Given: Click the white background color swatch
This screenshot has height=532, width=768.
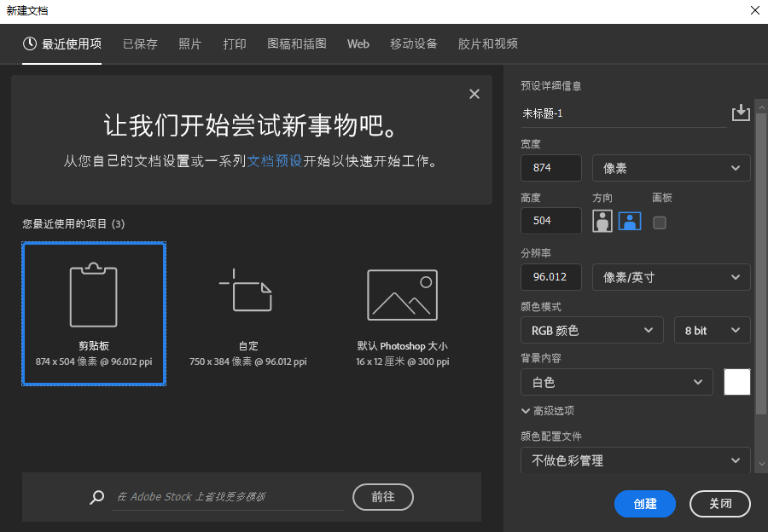Looking at the screenshot, I should point(737,382).
